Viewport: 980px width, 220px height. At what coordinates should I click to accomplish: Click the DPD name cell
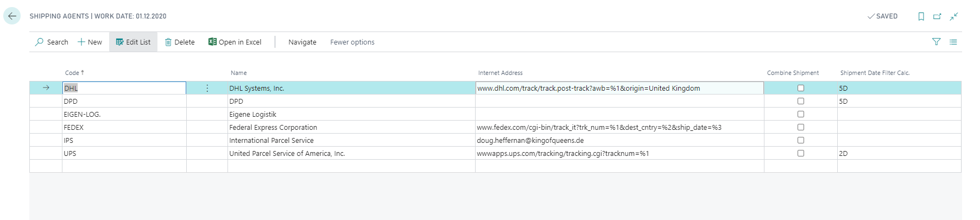(x=351, y=101)
